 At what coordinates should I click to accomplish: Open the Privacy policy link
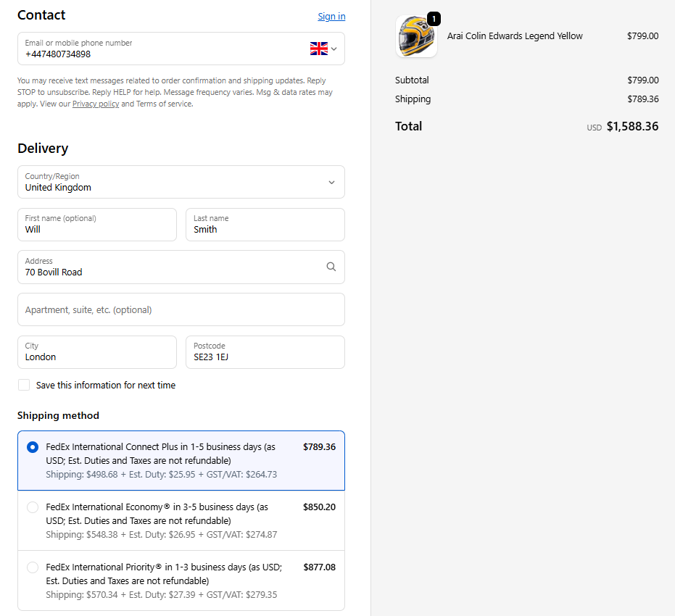coord(96,104)
